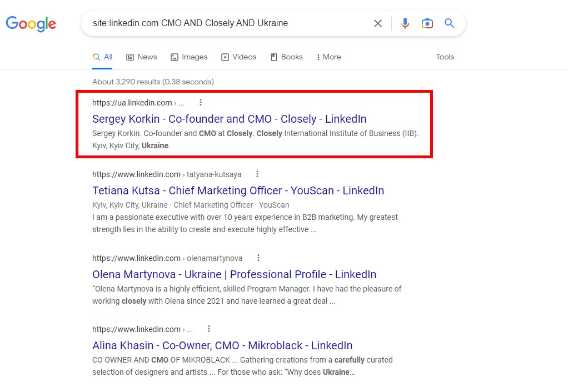Open the Tools filter options
Image resolution: width=568 pixels, height=392 pixels.
445,57
